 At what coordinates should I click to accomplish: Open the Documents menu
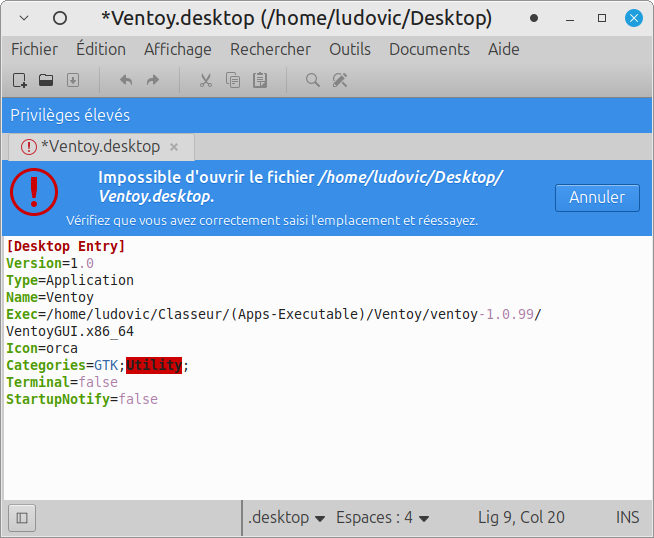pos(429,49)
